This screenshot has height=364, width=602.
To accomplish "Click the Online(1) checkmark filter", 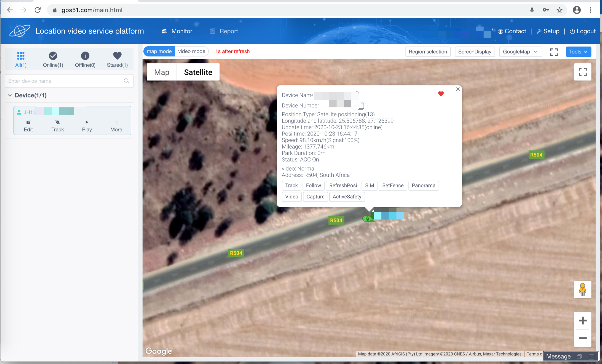I will pos(53,56).
